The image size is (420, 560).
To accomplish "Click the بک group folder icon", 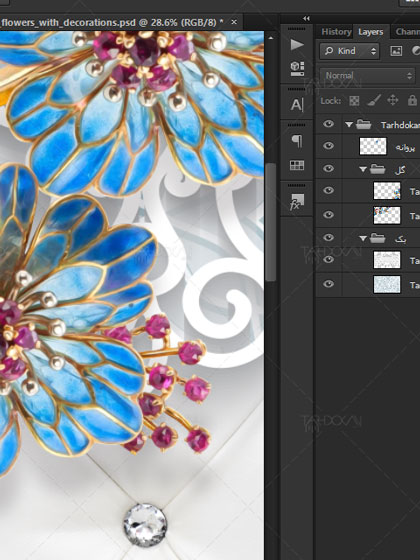I will click(x=377, y=238).
